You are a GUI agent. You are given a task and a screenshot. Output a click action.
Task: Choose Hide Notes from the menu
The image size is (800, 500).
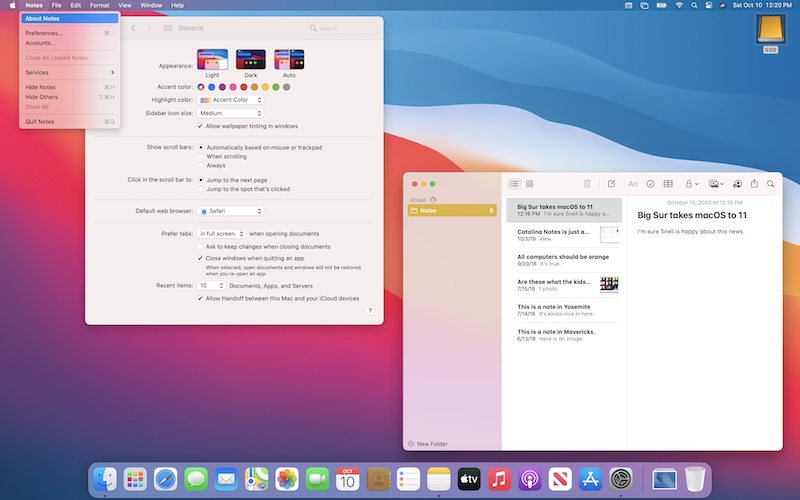coord(70,87)
